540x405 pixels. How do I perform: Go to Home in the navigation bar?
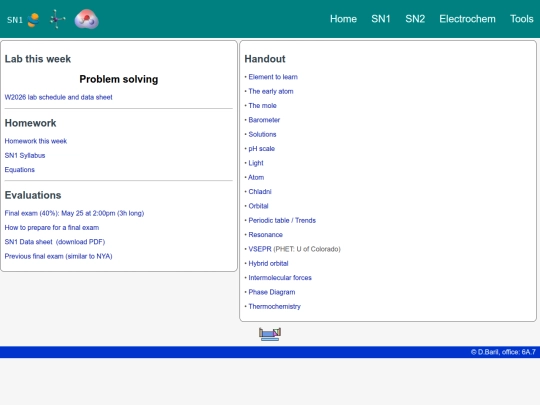point(343,19)
